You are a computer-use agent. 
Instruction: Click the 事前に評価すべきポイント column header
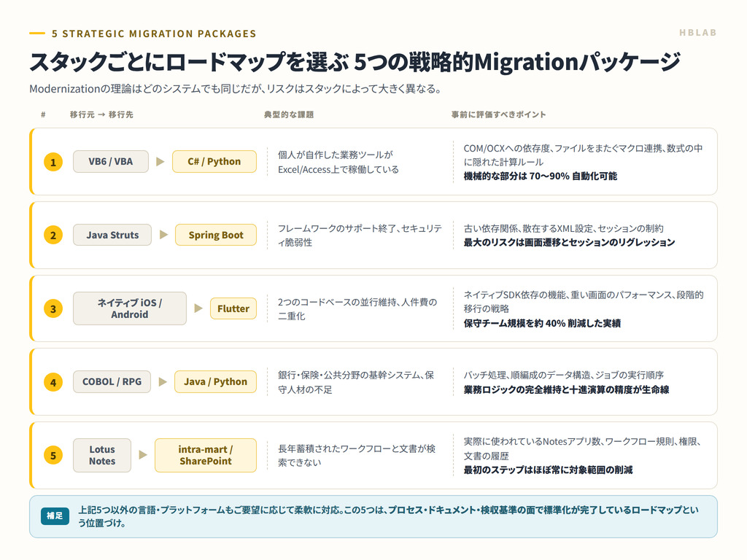pyautogui.click(x=499, y=114)
